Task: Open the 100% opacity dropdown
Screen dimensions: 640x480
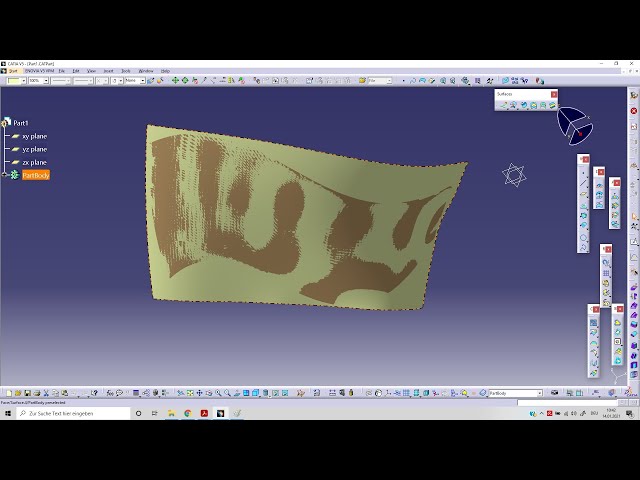Action: click(x=46, y=81)
